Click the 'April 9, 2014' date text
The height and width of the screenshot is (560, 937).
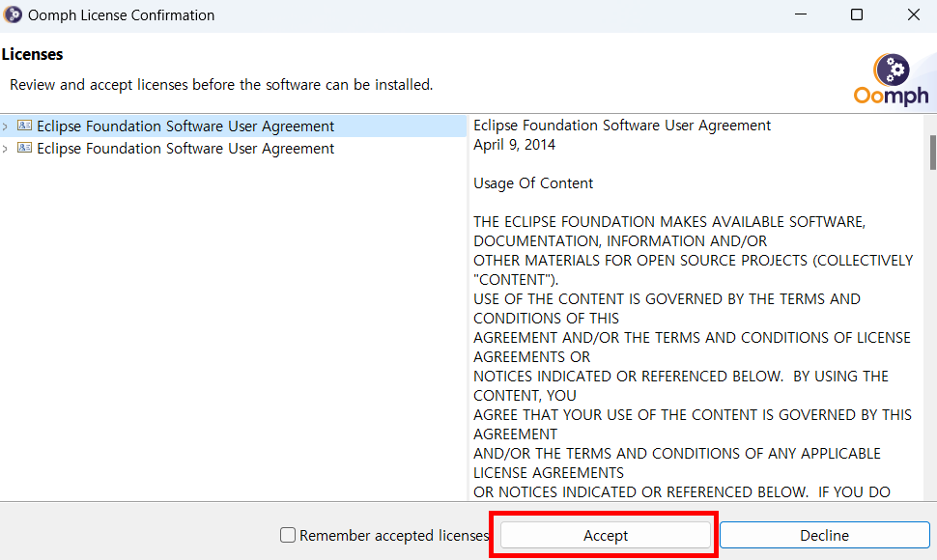514,145
